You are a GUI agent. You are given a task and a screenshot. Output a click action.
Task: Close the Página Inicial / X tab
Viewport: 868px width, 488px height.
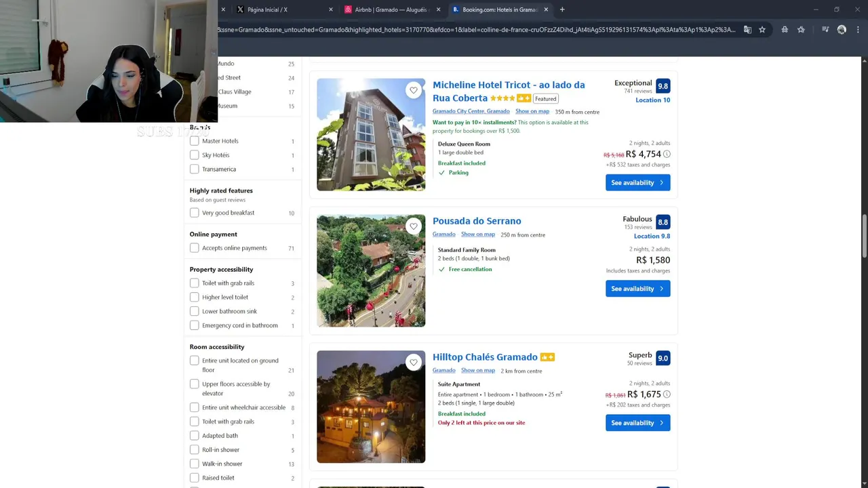click(x=331, y=9)
